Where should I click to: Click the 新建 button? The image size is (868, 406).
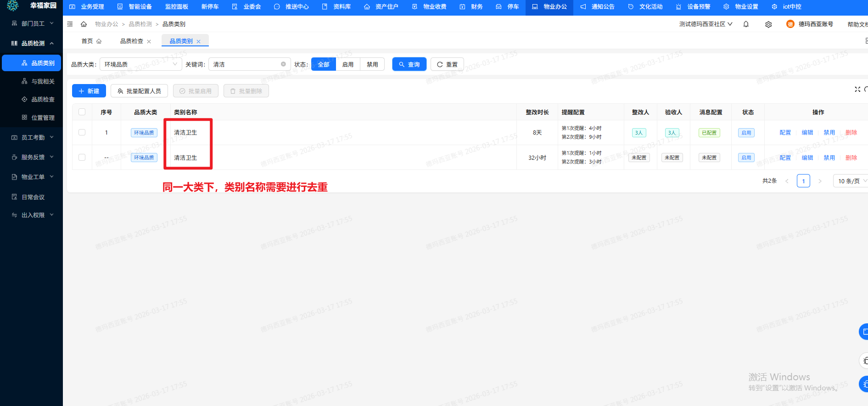(x=89, y=91)
